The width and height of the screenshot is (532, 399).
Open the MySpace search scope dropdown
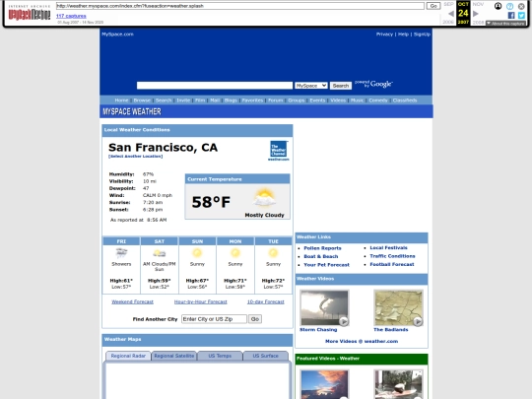(311, 86)
